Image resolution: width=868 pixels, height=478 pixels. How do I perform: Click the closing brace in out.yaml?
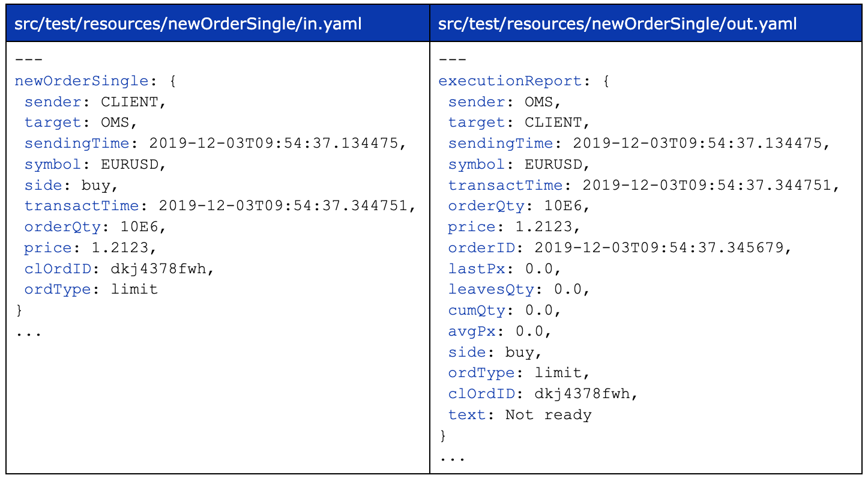(x=444, y=435)
